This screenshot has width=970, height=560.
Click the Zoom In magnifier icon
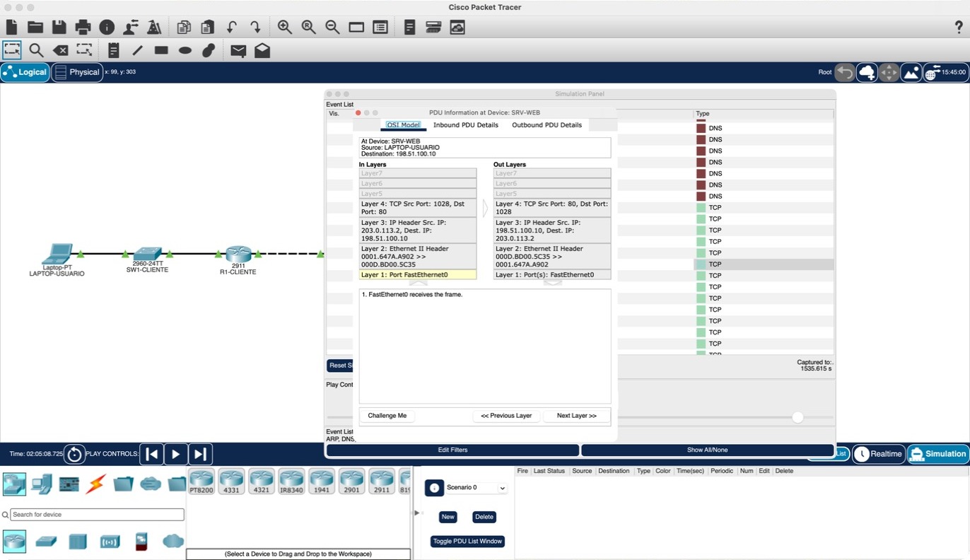point(285,28)
